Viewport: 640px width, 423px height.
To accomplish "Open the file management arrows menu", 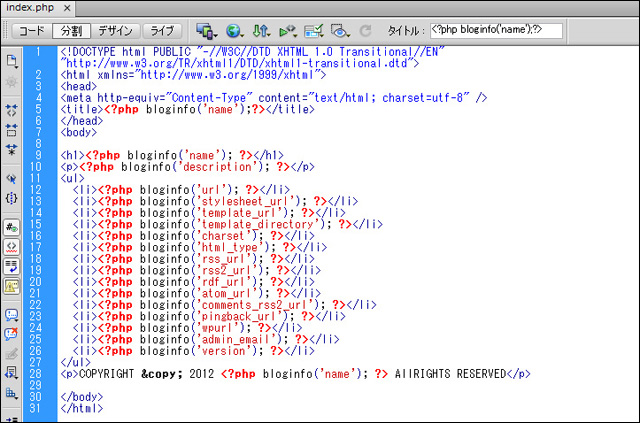I will point(262,31).
